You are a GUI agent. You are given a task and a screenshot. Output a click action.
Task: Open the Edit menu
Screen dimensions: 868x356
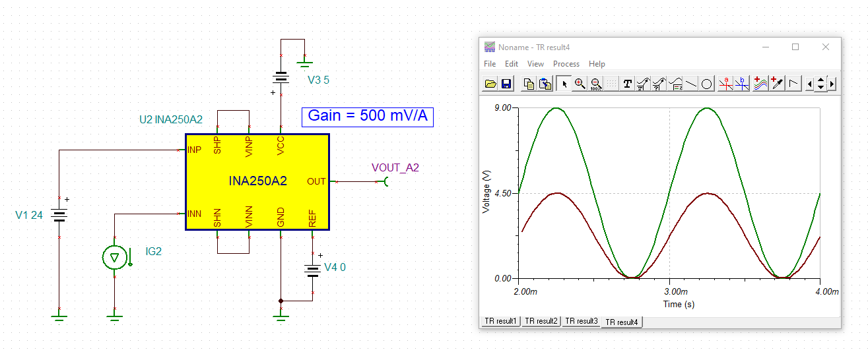point(512,64)
